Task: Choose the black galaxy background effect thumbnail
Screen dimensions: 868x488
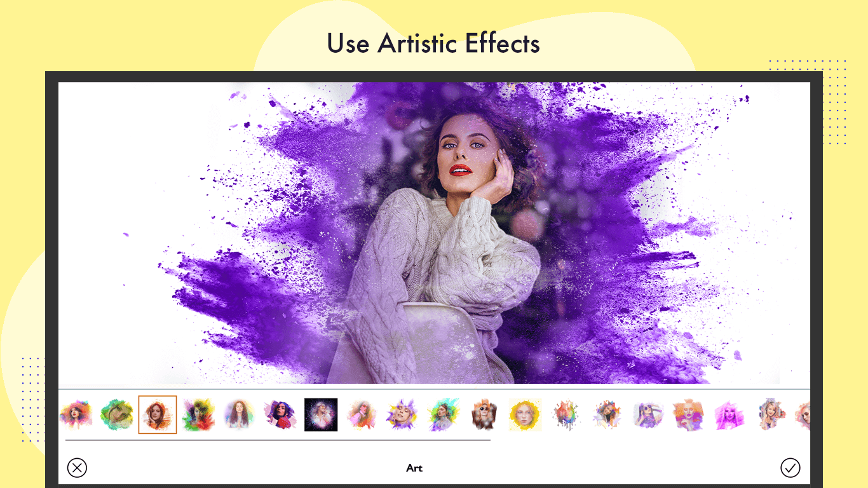Action: (x=321, y=415)
